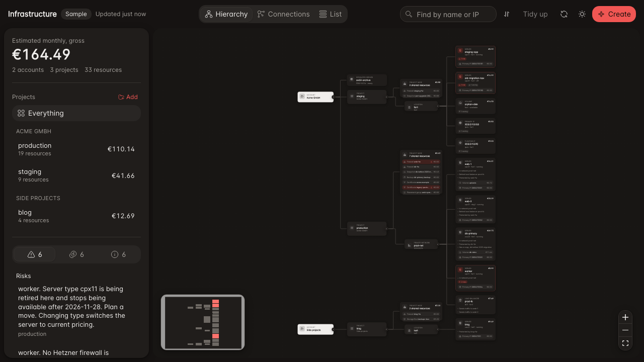Switch to List view
The height and width of the screenshot is (362, 644).
(330, 14)
